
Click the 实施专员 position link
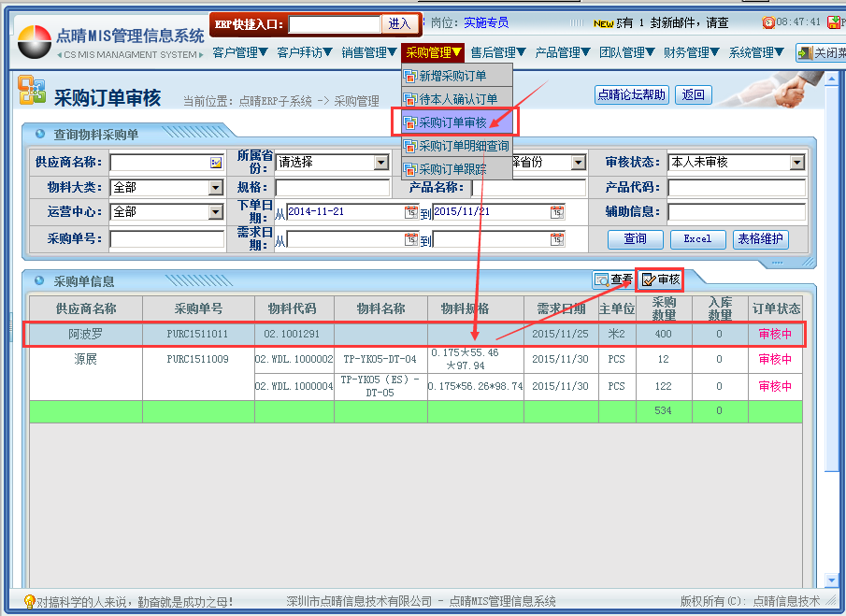(x=486, y=22)
